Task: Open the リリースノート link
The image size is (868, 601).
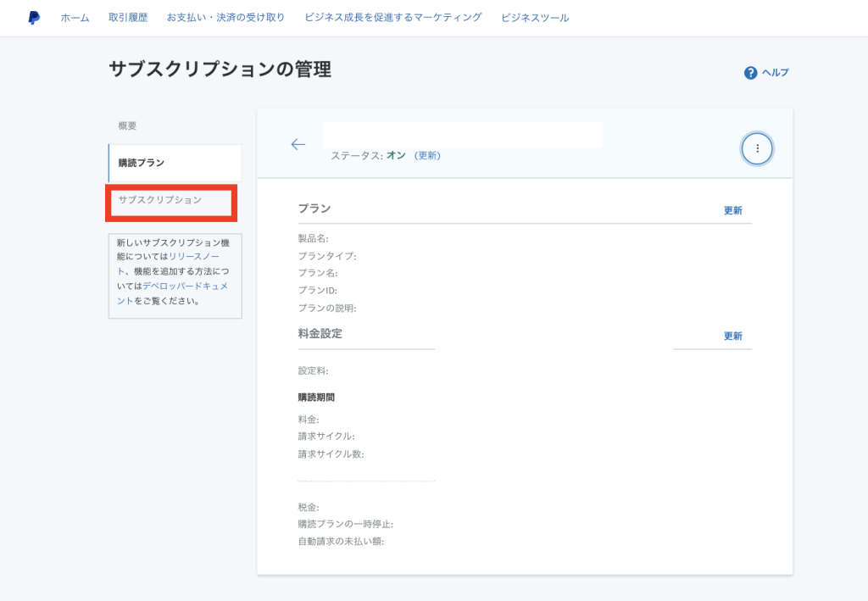Action: pos(195,255)
